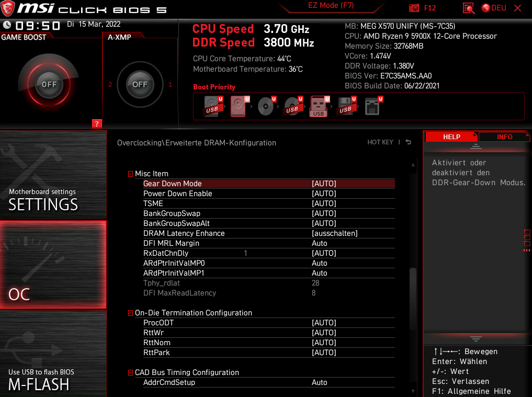This screenshot has height=397, width=532.
Task: Select the network boot device icon
Action: tap(373, 107)
